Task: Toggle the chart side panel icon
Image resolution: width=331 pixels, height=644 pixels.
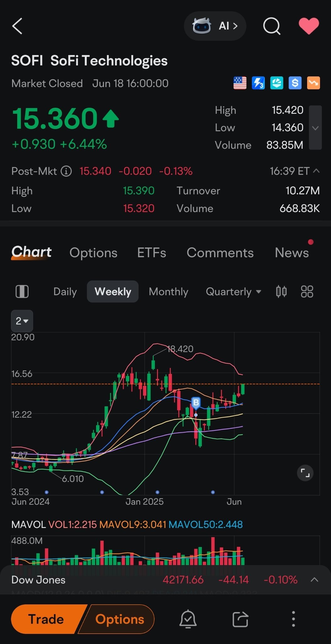Action: pos(22,291)
